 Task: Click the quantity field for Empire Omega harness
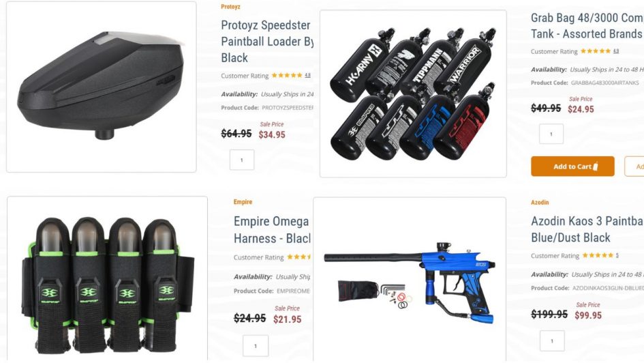pos(256,346)
